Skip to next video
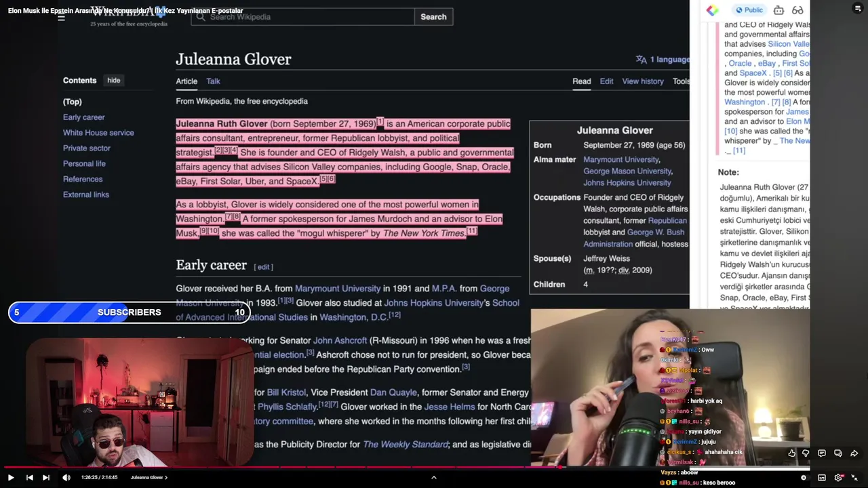 pyautogui.click(x=46, y=477)
